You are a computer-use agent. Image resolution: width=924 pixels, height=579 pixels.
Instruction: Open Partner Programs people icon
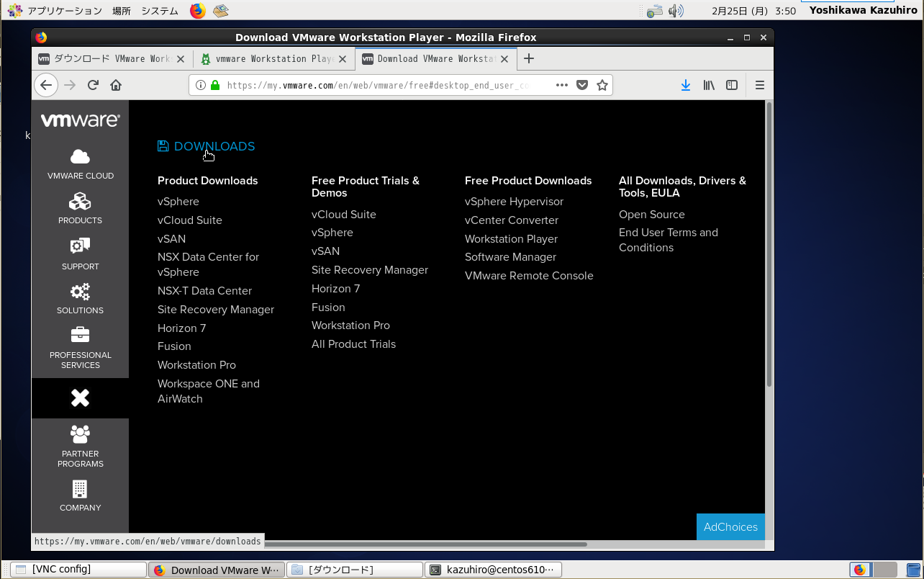[80, 434]
